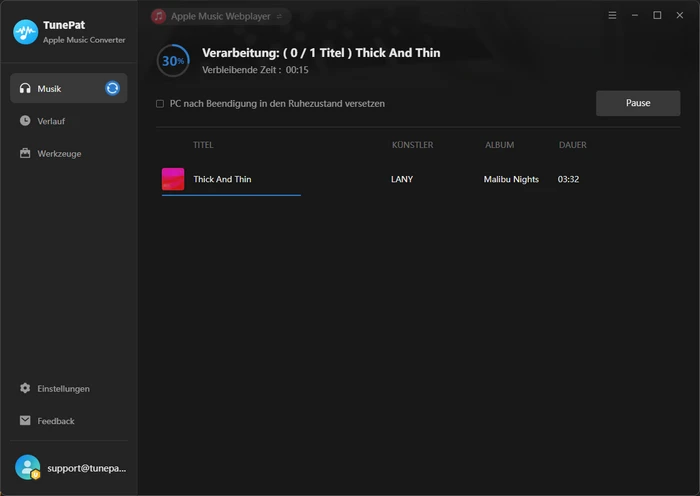This screenshot has height=496, width=700.
Task: Open the Musik section in sidebar
Action: coord(68,88)
